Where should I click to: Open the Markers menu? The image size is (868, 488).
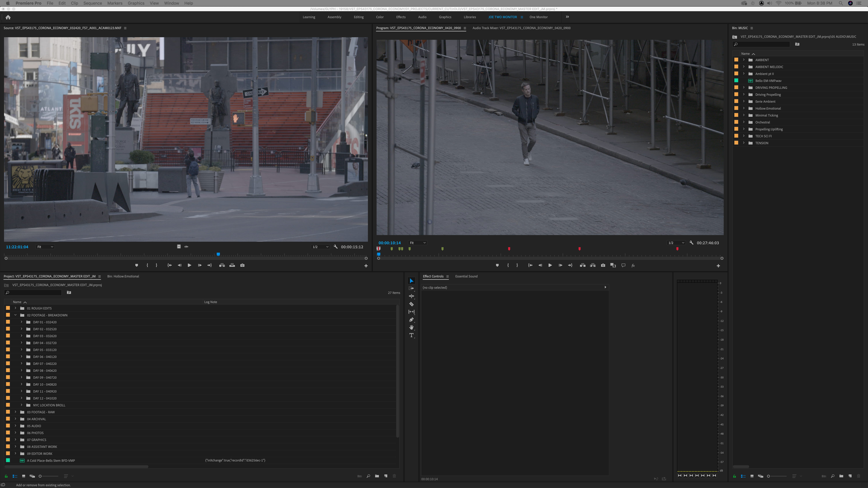pos(115,3)
